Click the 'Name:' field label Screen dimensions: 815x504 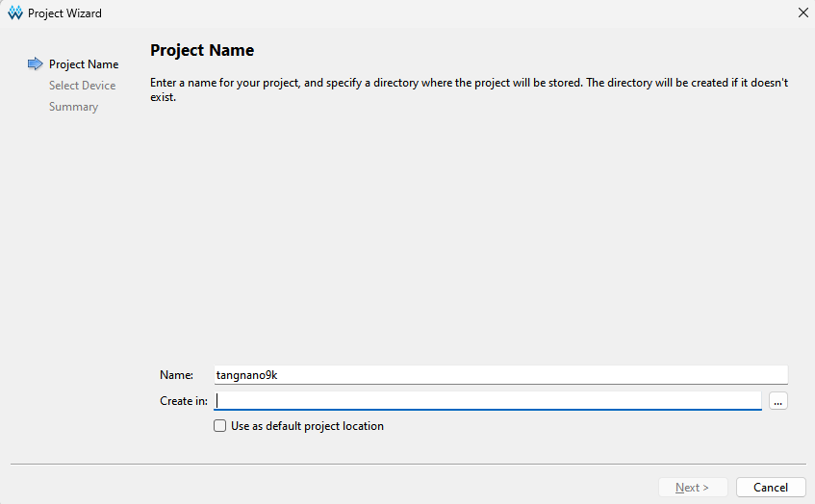coord(176,375)
